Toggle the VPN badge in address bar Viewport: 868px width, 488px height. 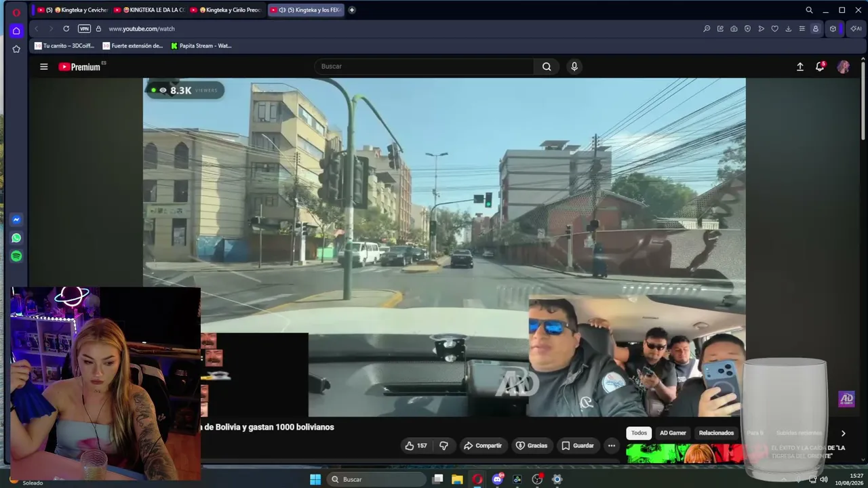84,28
